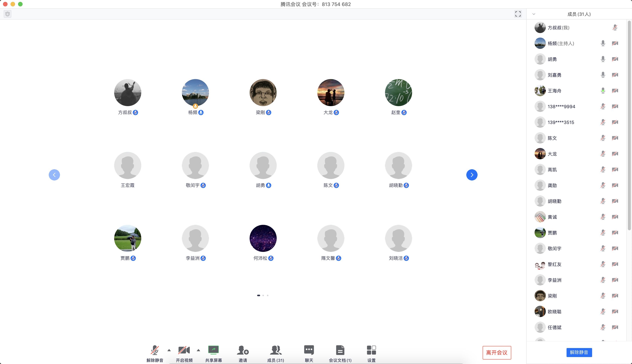
Task: Go to the next page of participants
Action: click(x=472, y=175)
